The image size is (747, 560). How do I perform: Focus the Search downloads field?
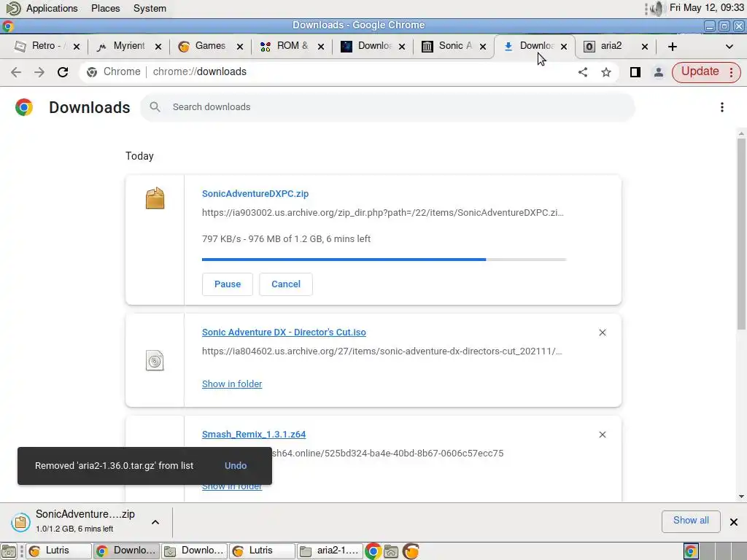click(x=388, y=107)
